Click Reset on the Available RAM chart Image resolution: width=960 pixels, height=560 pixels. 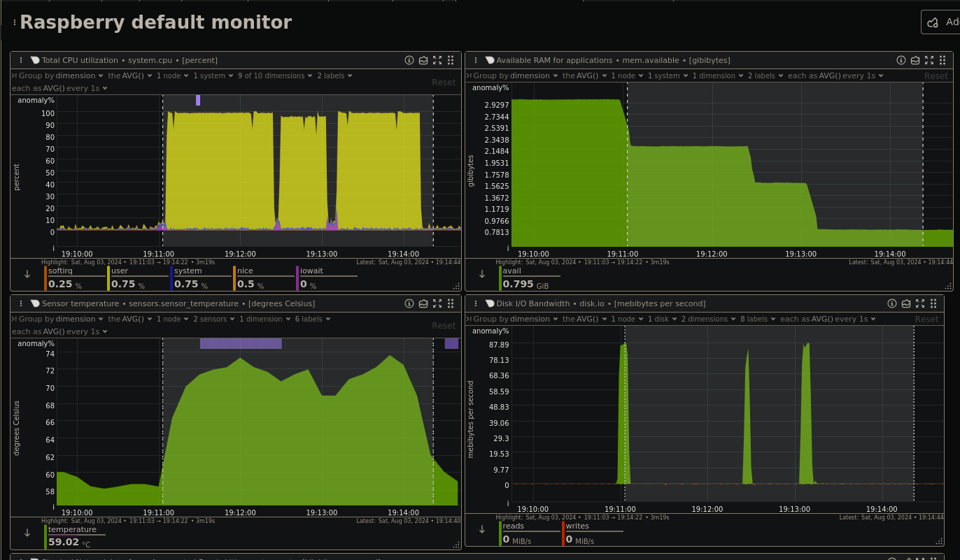(936, 76)
